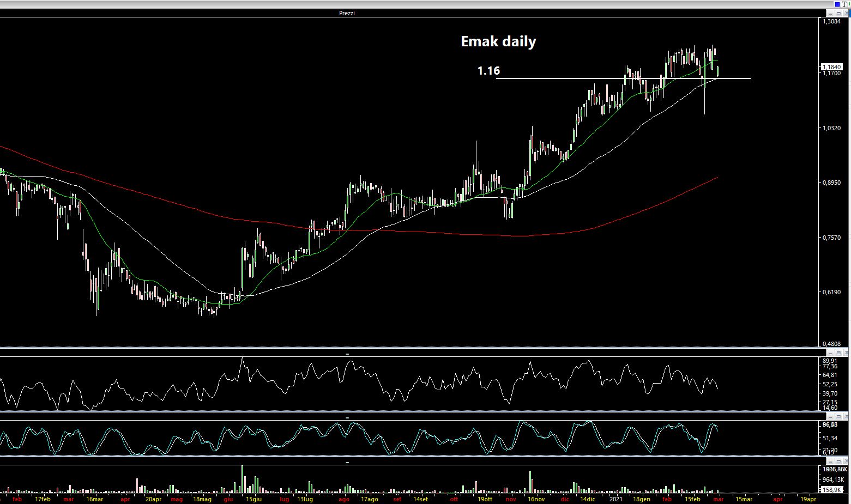Viewport: 851px width, 504px height.
Task: Click the 51,34 stochastic scale value
Action: click(830, 438)
